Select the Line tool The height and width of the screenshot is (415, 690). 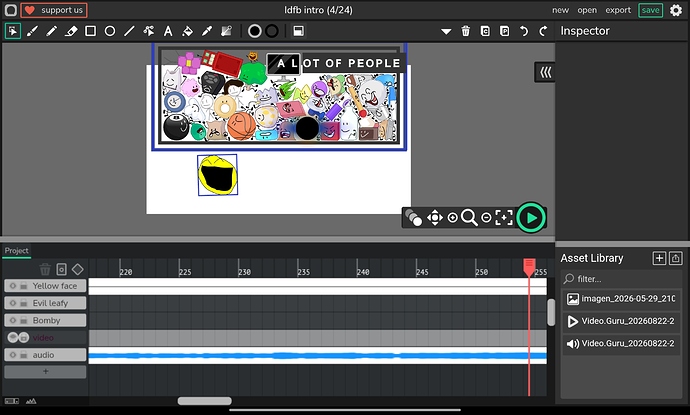[x=129, y=31]
